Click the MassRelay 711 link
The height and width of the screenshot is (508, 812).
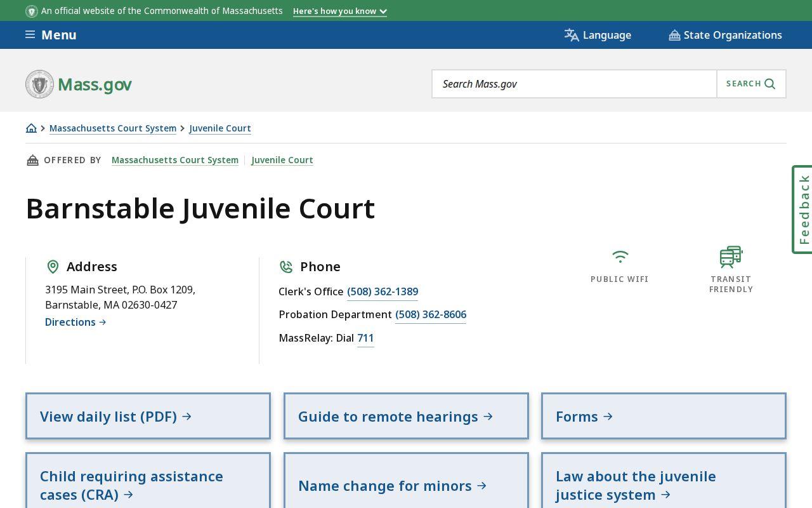[365, 338]
